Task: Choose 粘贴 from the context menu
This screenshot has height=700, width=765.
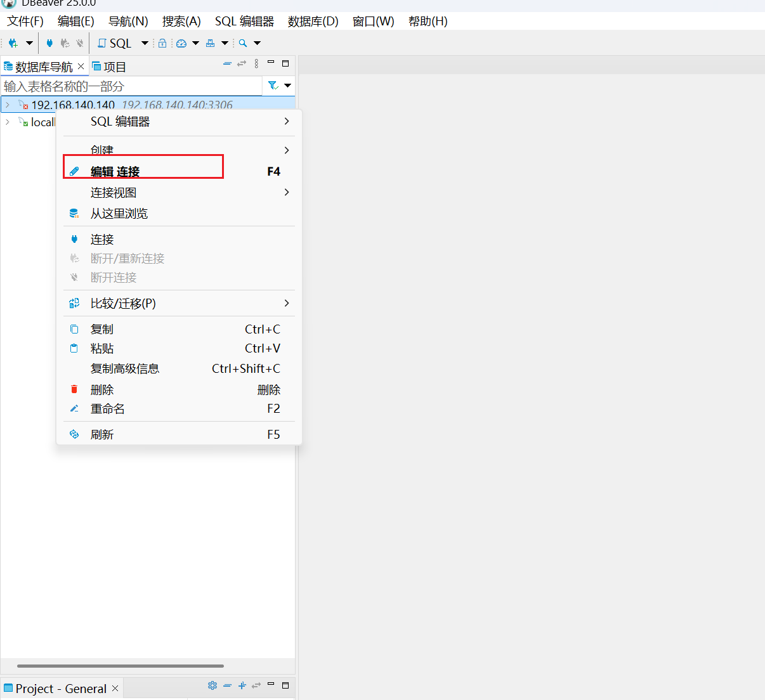Action: (x=179, y=348)
